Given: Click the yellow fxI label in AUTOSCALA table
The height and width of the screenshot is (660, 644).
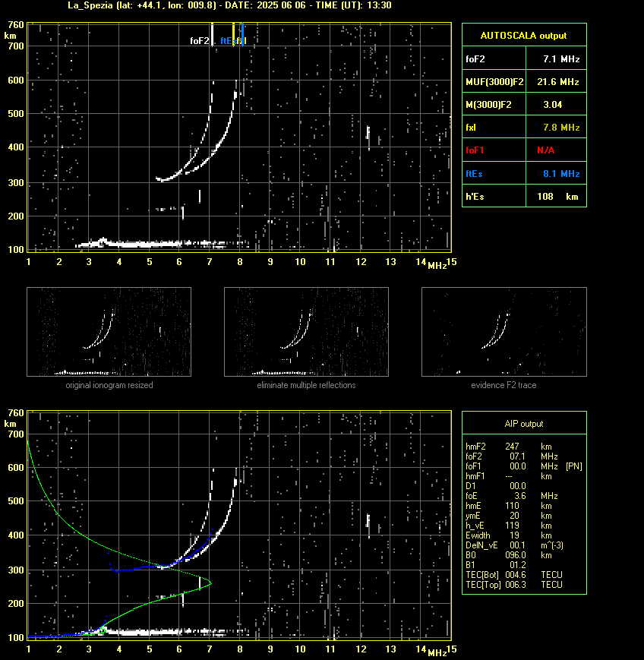Looking at the screenshot, I should coord(471,128).
